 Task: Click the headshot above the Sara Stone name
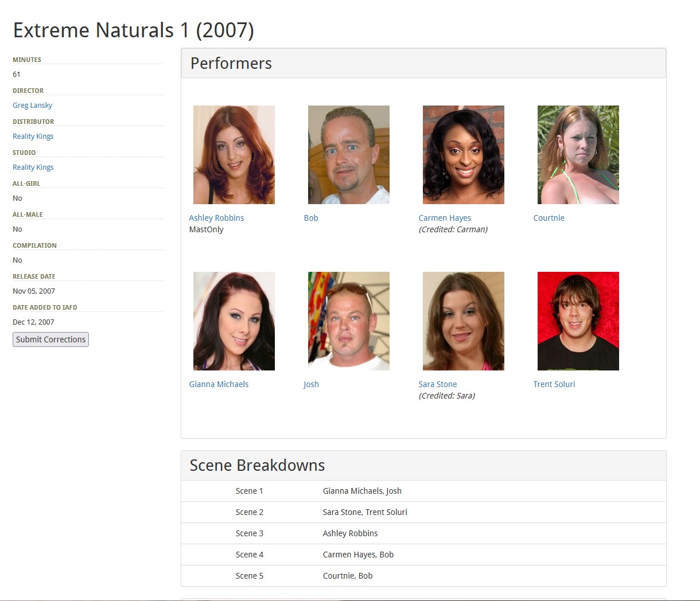click(x=464, y=321)
